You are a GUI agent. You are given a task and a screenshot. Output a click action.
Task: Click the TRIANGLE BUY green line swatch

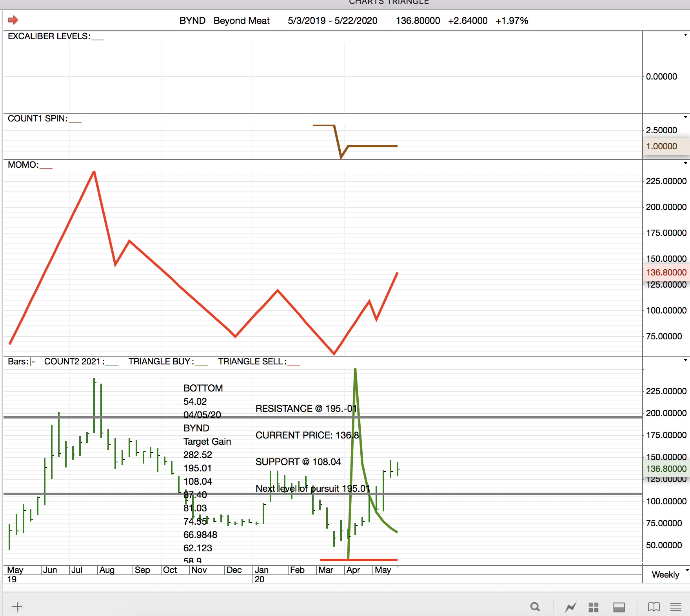point(202,364)
